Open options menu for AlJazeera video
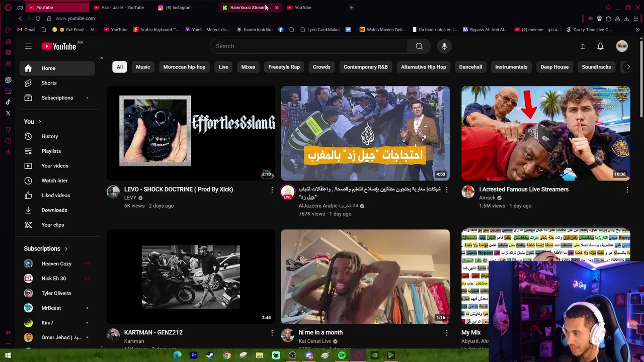The width and height of the screenshot is (644, 362). tap(446, 190)
